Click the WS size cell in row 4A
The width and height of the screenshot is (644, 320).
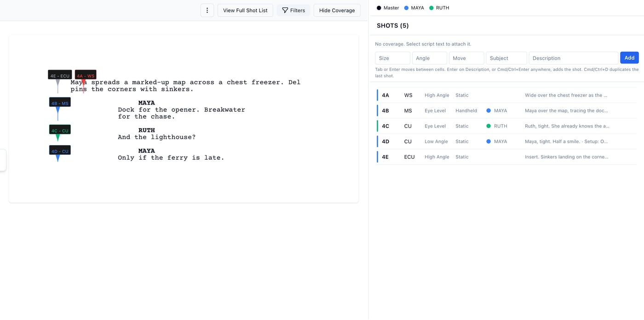point(408,95)
